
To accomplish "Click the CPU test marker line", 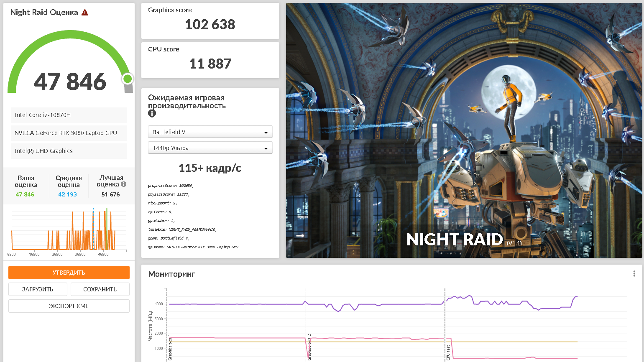I will coord(445,324).
